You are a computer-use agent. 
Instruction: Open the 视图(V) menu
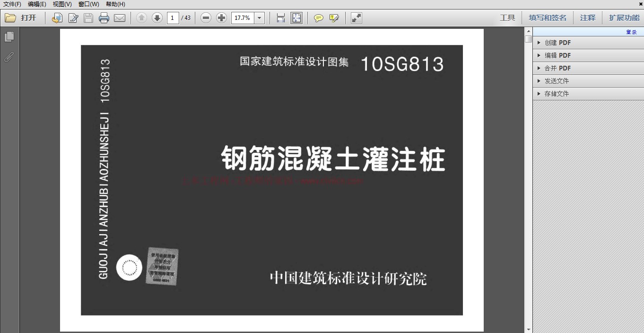(x=62, y=4)
